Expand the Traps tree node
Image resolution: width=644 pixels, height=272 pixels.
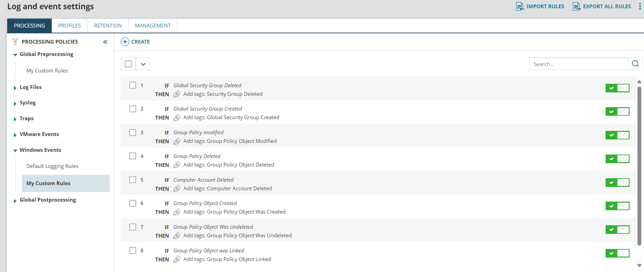tap(15, 119)
